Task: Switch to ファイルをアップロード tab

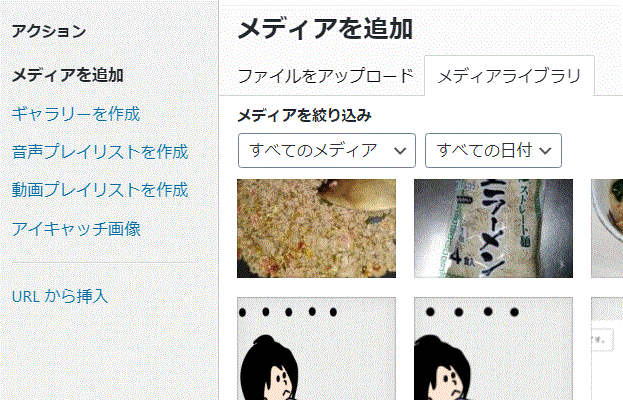Action: click(326, 76)
